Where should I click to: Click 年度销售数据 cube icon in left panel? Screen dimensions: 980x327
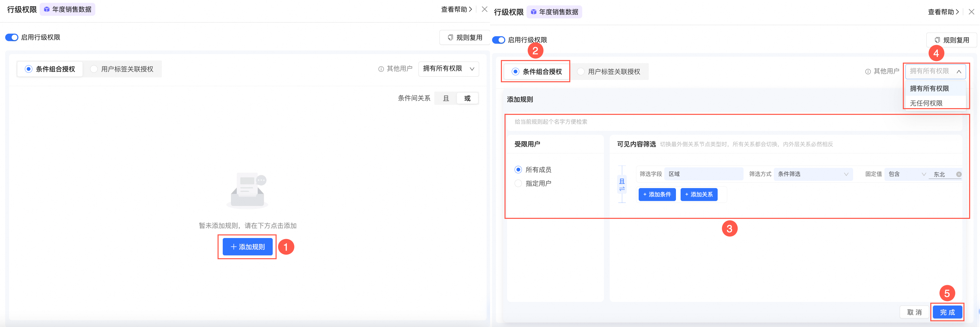point(47,10)
